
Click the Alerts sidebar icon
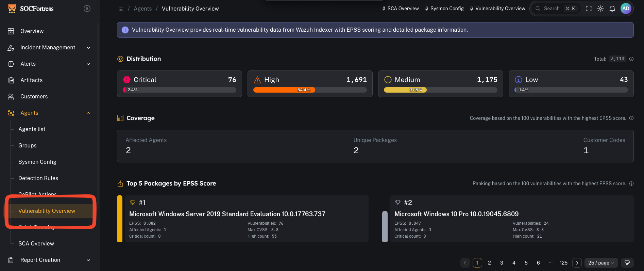click(x=11, y=64)
